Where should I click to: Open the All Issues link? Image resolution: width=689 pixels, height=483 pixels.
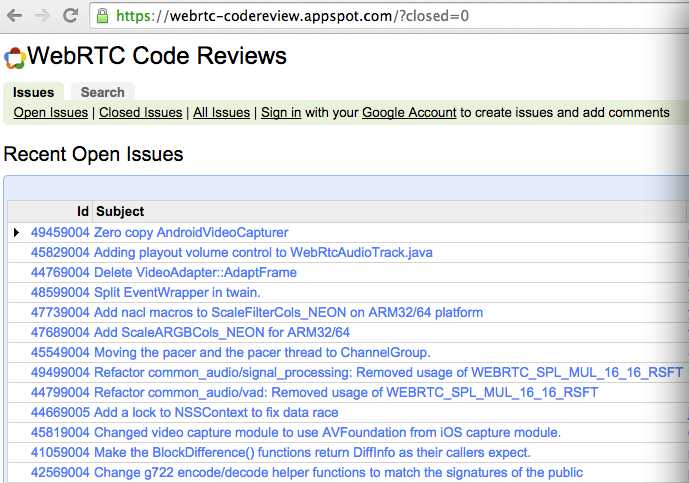tap(221, 113)
